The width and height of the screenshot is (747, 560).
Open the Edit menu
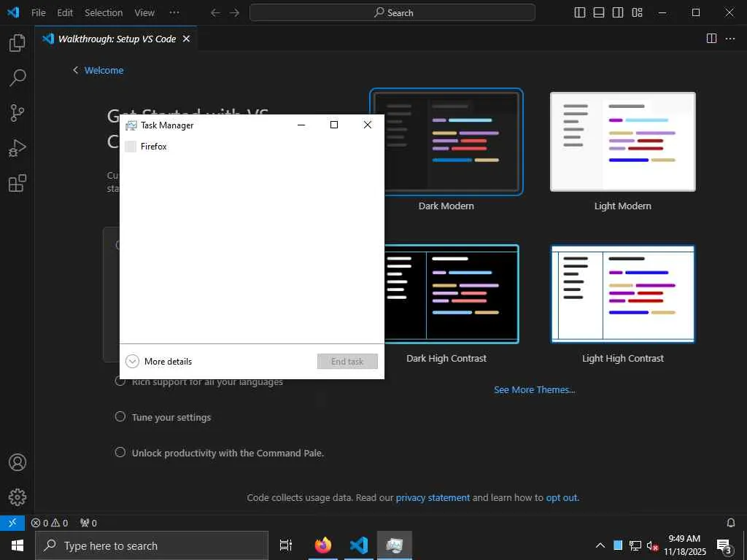(x=65, y=13)
